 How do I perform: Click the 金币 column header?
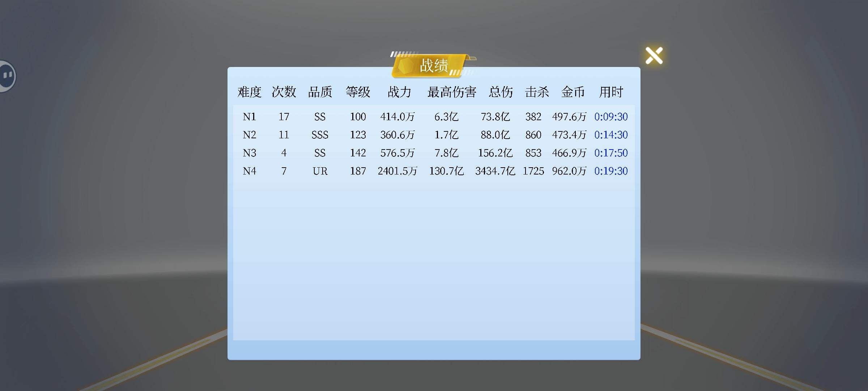[x=573, y=92]
